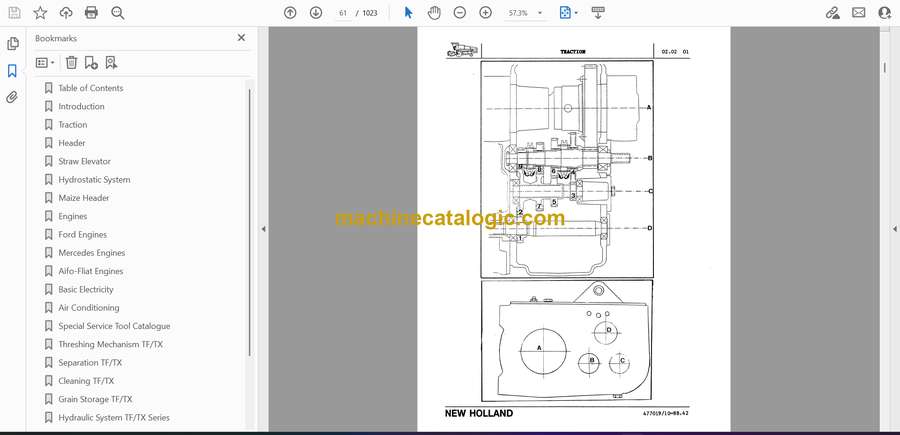
Task: Open the Ford Engines bookmark
Action: (83, 234)
